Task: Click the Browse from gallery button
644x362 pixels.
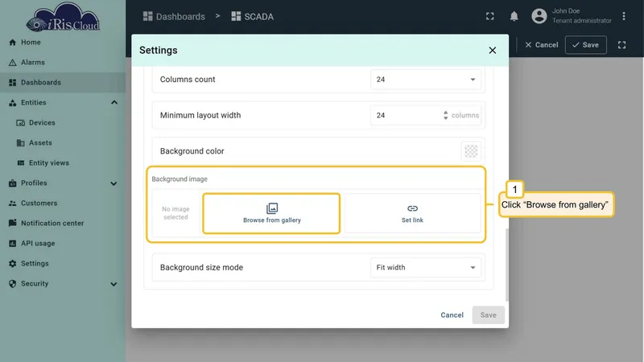Action: 271,213
